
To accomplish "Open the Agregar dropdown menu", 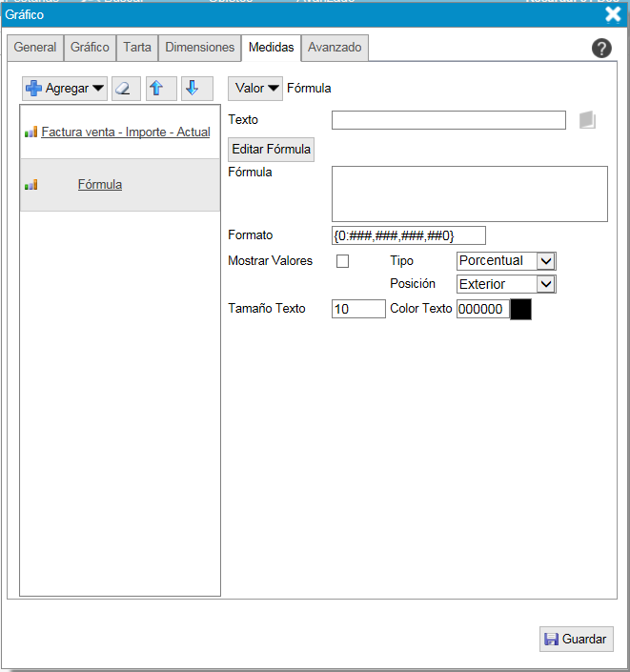I will coord(65,89).
